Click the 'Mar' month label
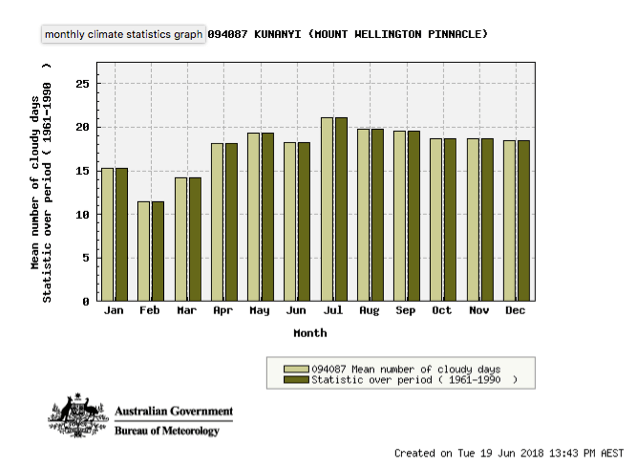Screen dimensions: 642x474 click(x=187, y=310)
